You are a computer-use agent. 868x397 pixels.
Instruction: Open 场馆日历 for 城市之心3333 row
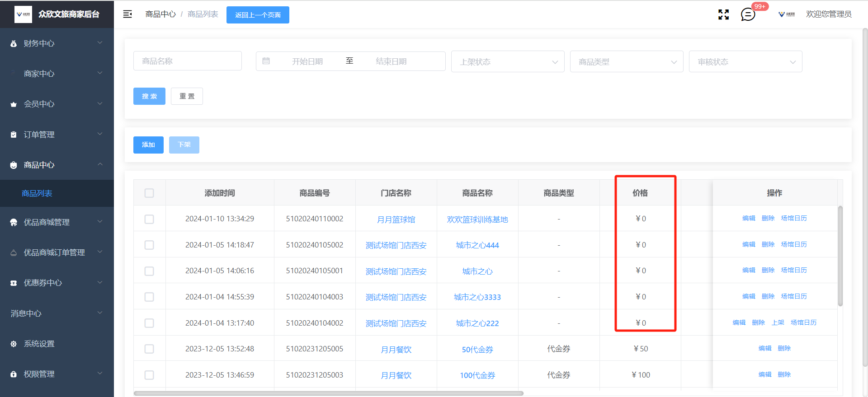pyautogui.click(x=794, y=296)
